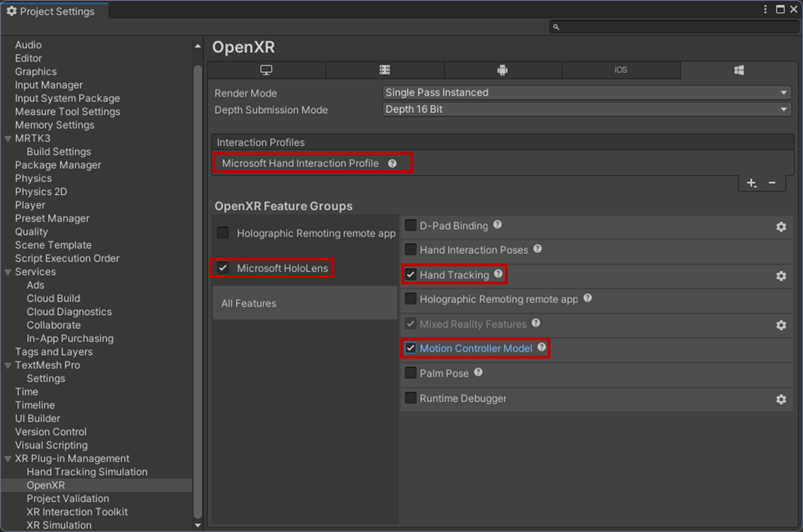Click sidebar scrollbar down arrow

pos(198,525)
